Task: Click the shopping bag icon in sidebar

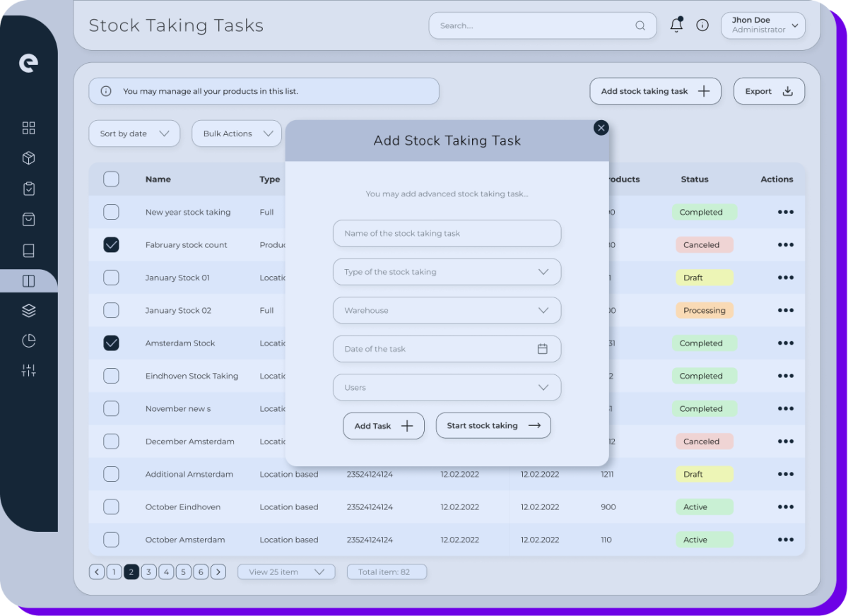Action: coord(28,219)
